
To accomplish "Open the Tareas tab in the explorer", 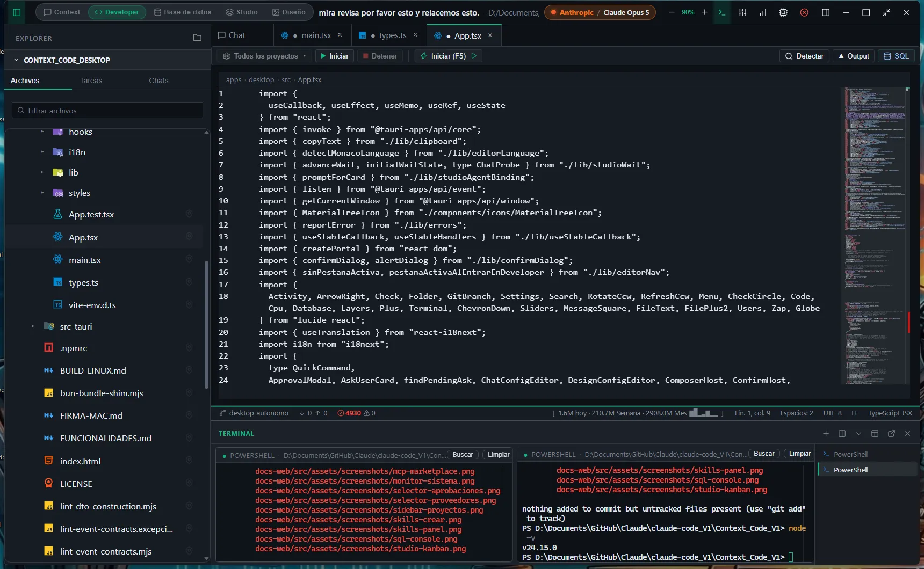I will pyautogui.click(x=91, y=81).
